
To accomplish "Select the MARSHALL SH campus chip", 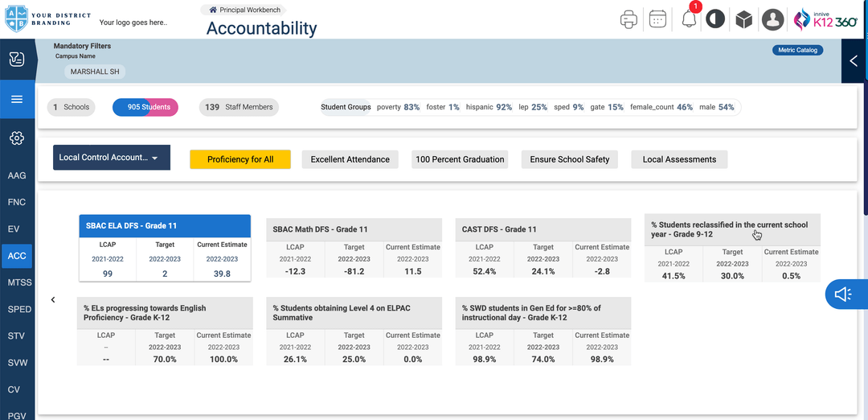I will (x=95, y=72).
